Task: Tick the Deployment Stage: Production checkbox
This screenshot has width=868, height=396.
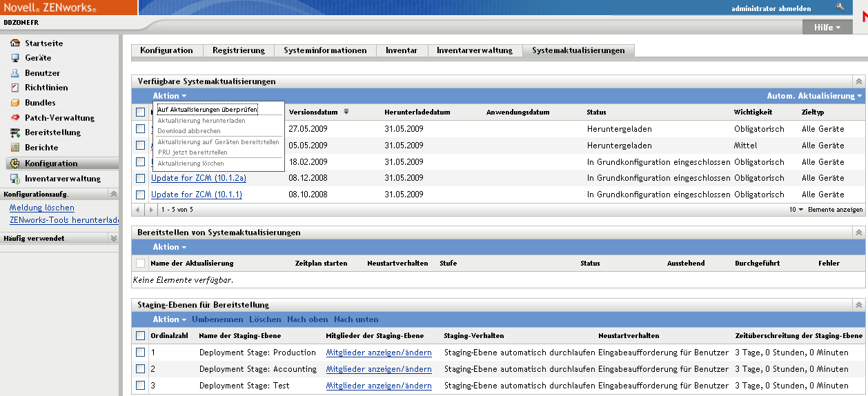Action: point(141,353)
